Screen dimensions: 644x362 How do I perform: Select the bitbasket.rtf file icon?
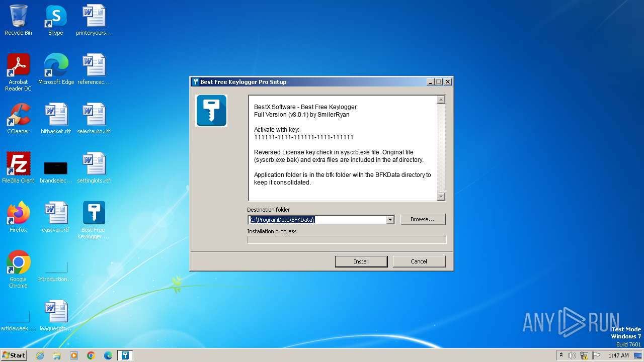pyautogui.click(x=56, y=119)
